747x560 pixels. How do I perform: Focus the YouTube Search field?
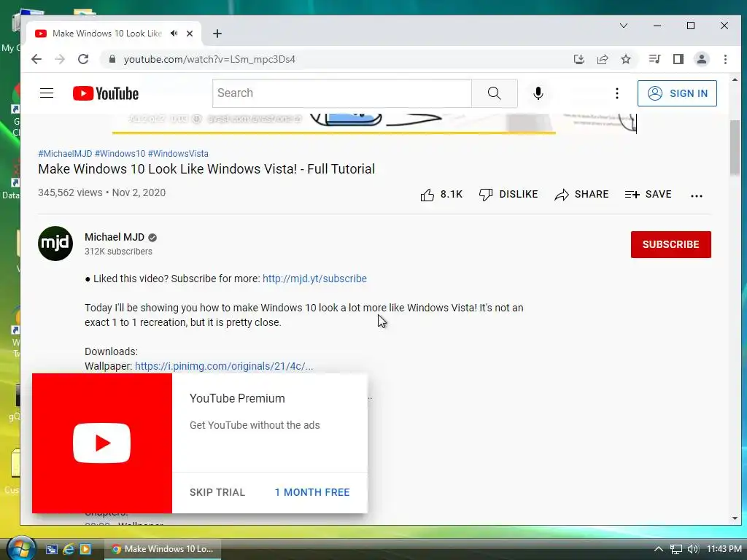(342, 93)
